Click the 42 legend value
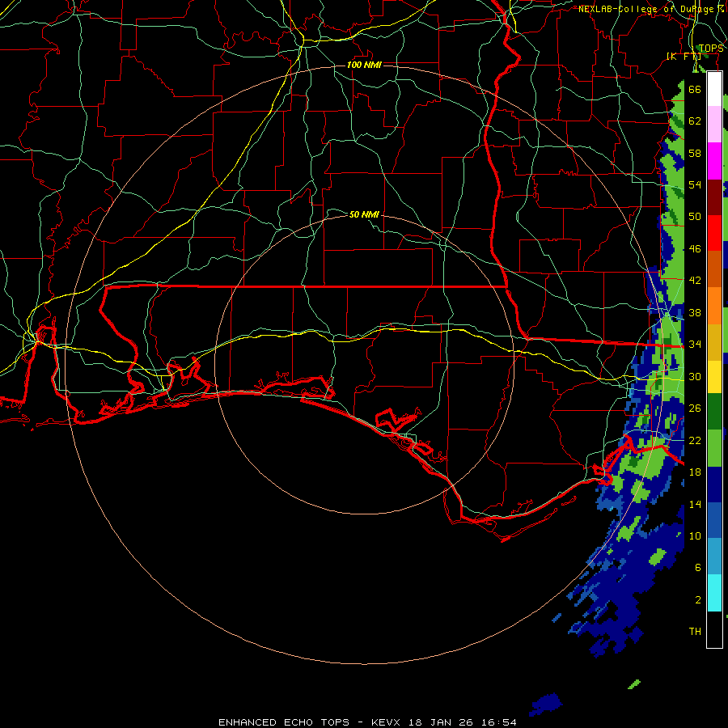This screenshot has height=728, width=728. pyautogui.click(x=695, y=281)
